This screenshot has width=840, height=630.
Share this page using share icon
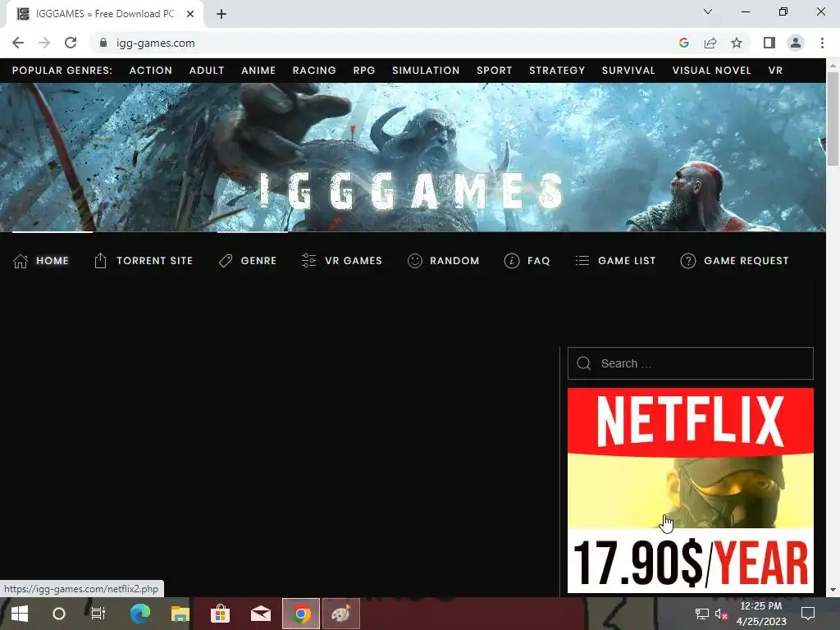pos(710,43)
